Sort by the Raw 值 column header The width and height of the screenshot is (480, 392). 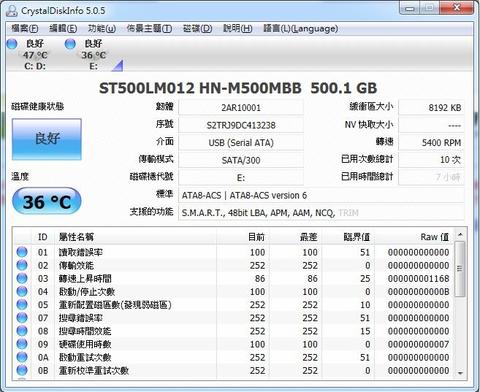pyautogui.click(x=414, y=237)
